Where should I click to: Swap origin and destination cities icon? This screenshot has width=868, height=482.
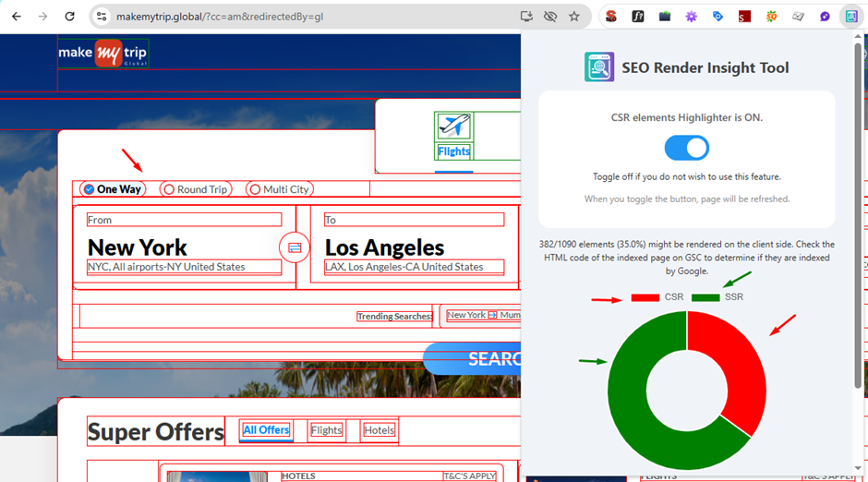tap(295, 247)
